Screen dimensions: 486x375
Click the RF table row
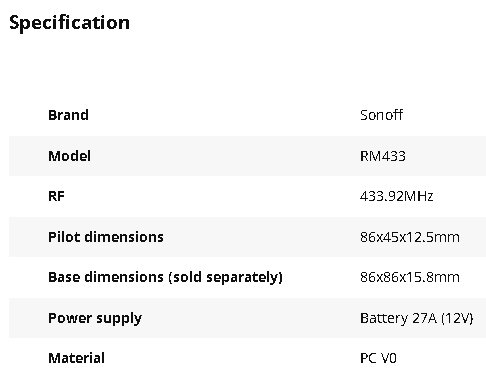(247, 196)
